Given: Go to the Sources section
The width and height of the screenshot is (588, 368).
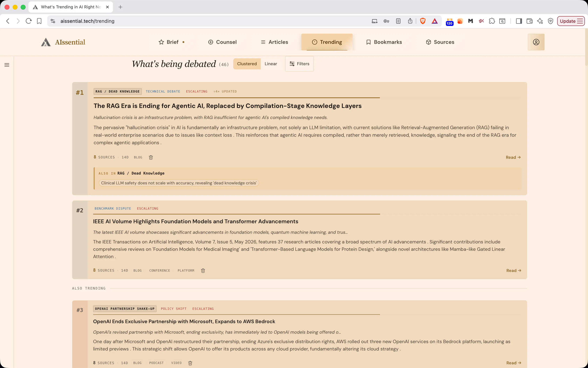Looking at the screenshot, I should (440, 42).
